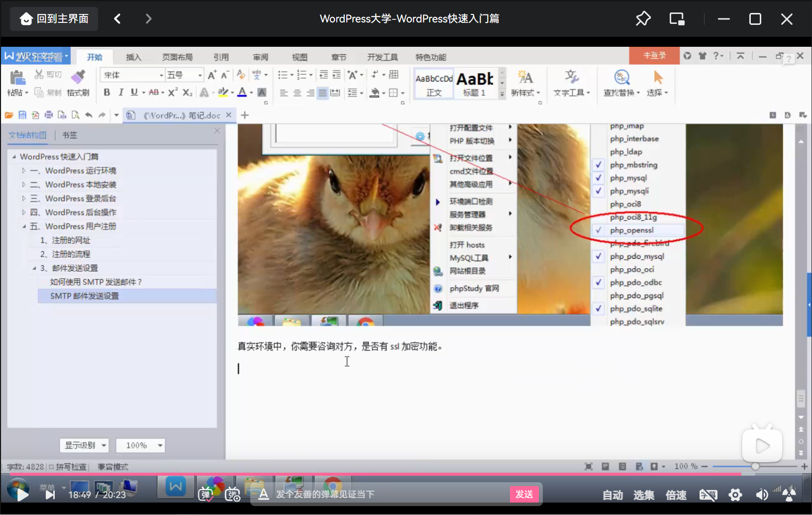Align text left in the ribbon
The image size is (812, 515).
tap(284, 93)
